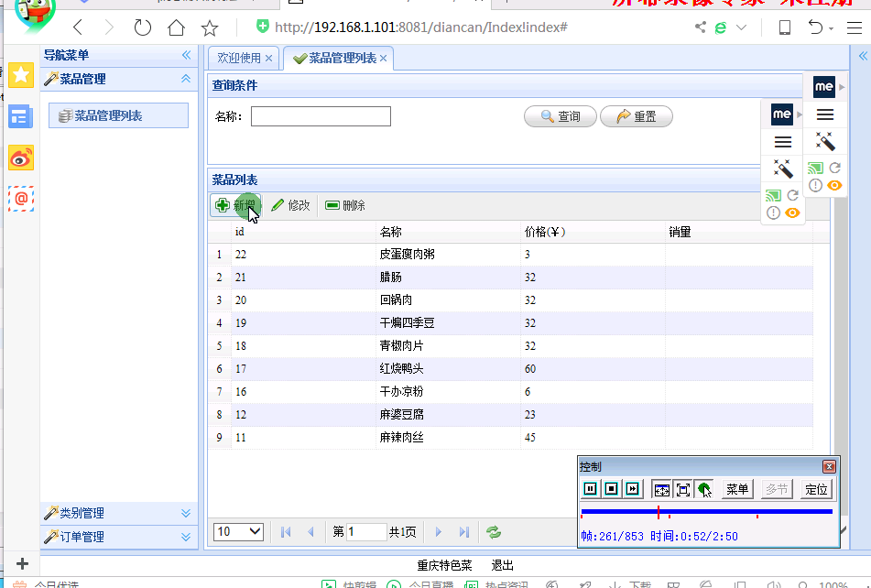This screenshot has height=588, width=871.
Task: Click the plus icon at sidebar bottom
Action: point(22,564)
